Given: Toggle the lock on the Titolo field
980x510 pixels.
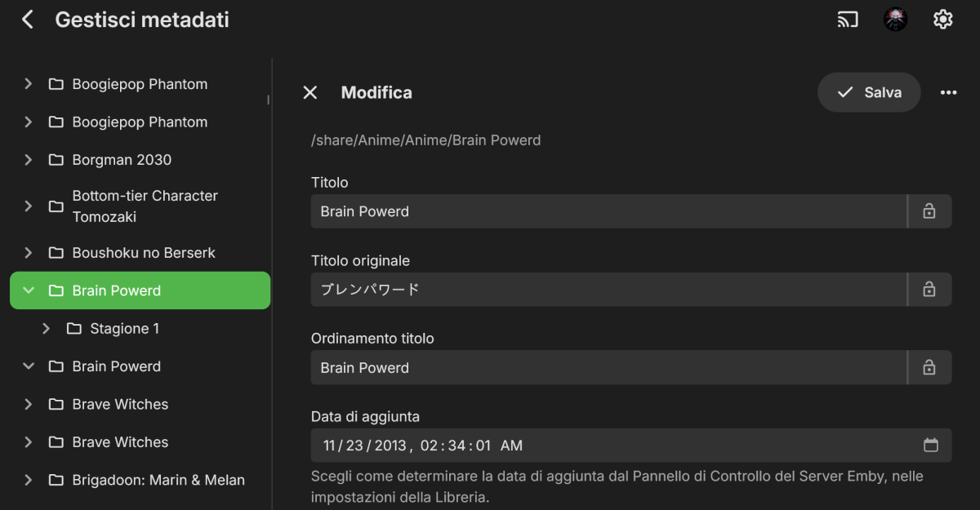Looking at the screenshot, I should tap(929, 211).
